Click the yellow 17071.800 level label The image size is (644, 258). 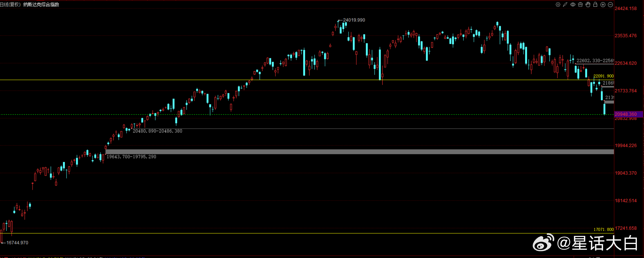point(603,229)
